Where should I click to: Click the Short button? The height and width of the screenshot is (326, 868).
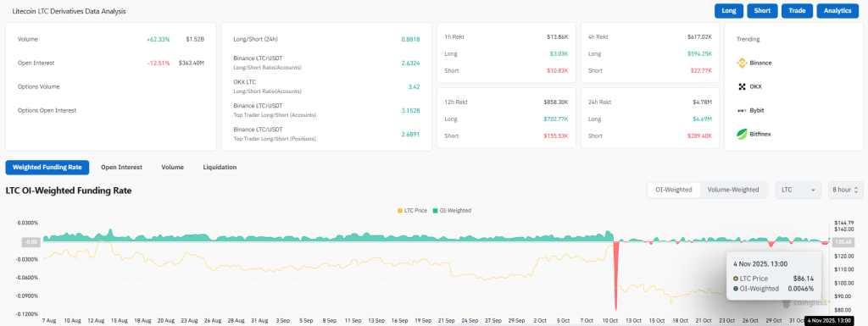762,11
